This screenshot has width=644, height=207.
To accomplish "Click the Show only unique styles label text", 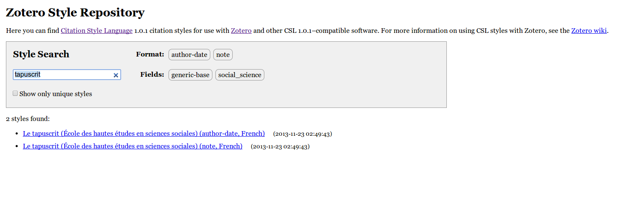I will click(56, 94).
